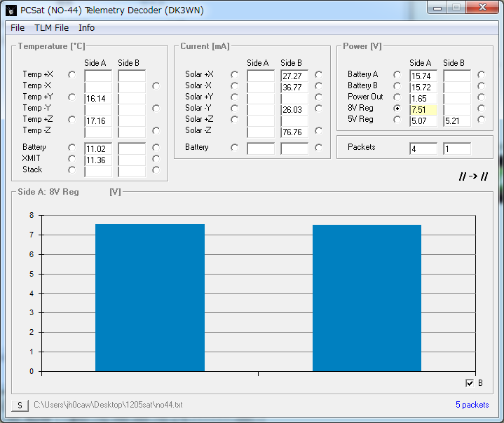This screenshot has width=504, height=423.
Task: Click the Battery temperature field showing 11.02
Action: pyautogui.click(x=98, y=149)
